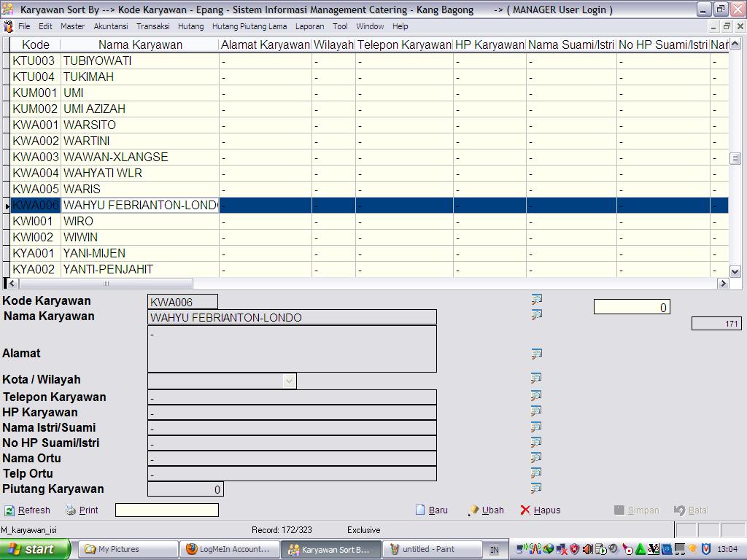Open the Windows Start menu
Image resolution: width=747 pixels, height=560 pixels.
pyautogui.click(x=34, y=549)
